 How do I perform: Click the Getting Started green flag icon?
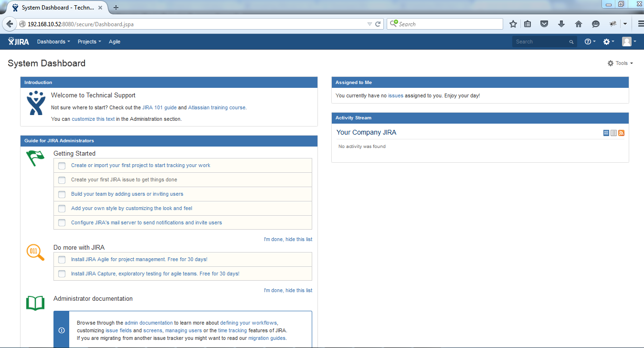click(x=35, y=158)
